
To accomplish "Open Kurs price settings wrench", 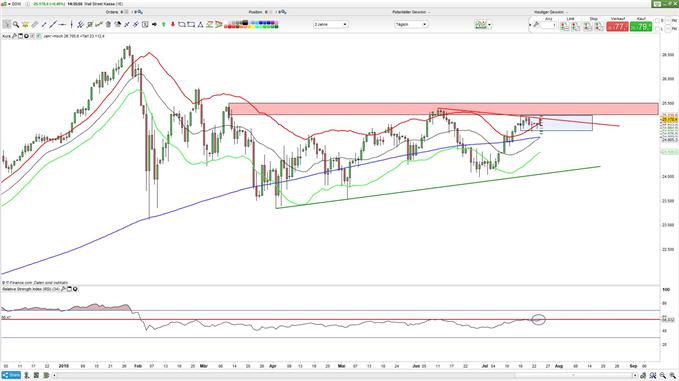I will [14, 36].
